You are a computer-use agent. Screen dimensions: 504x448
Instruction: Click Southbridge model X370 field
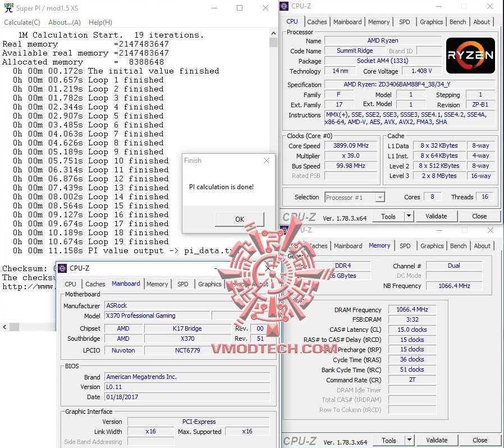point(187,339)
